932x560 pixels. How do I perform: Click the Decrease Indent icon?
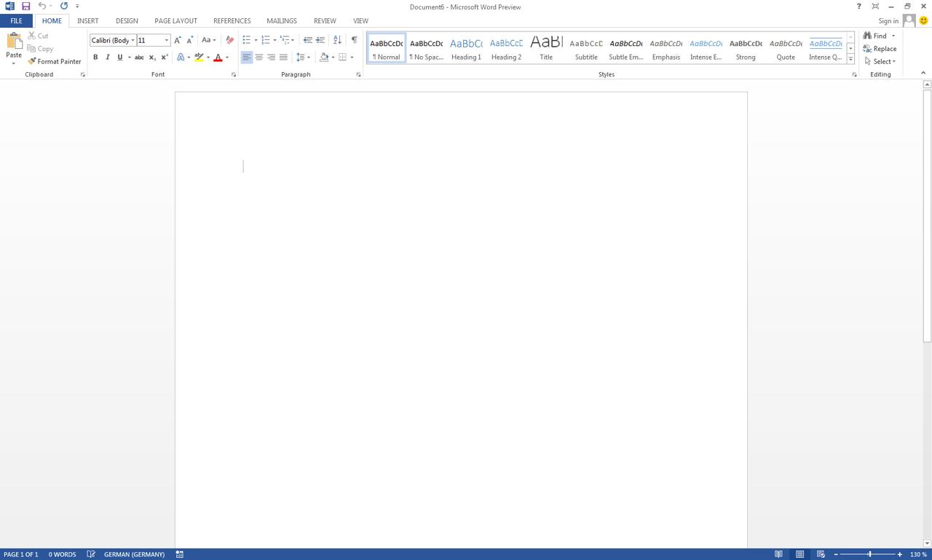point(307,40)
